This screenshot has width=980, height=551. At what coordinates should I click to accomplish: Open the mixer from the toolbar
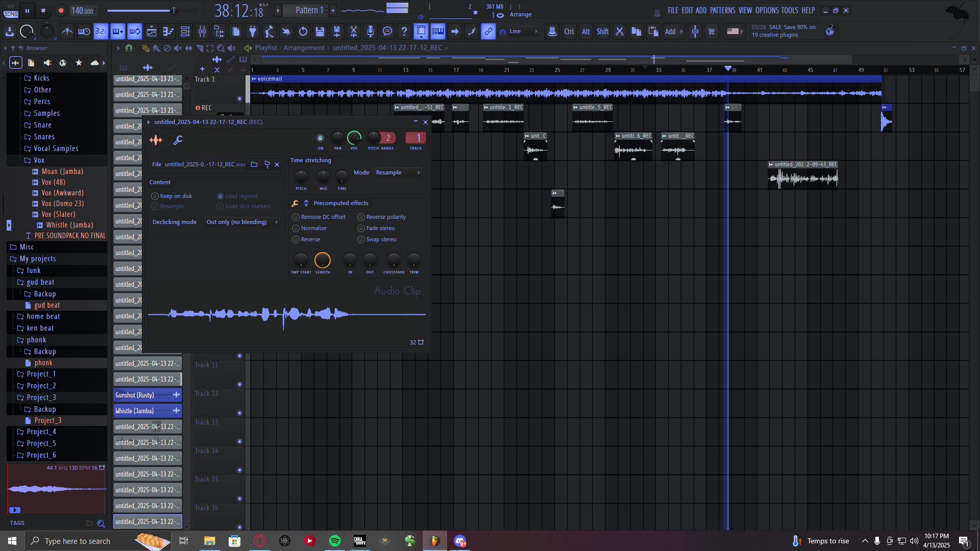point(202,32)
